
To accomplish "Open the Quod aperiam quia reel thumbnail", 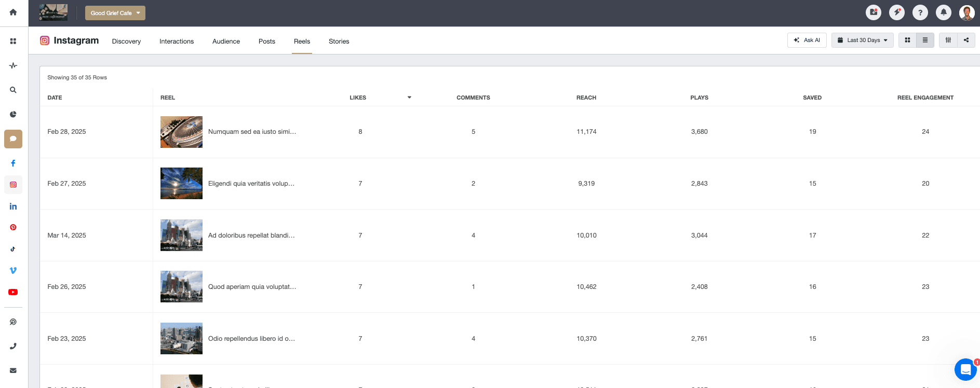I will pos(181,286).
